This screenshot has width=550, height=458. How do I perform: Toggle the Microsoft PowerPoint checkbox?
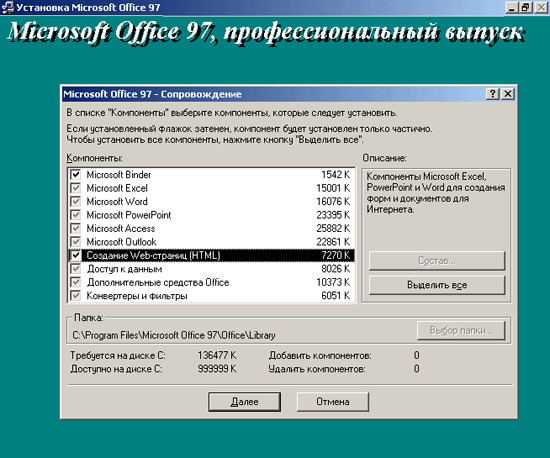coord(75,215)
